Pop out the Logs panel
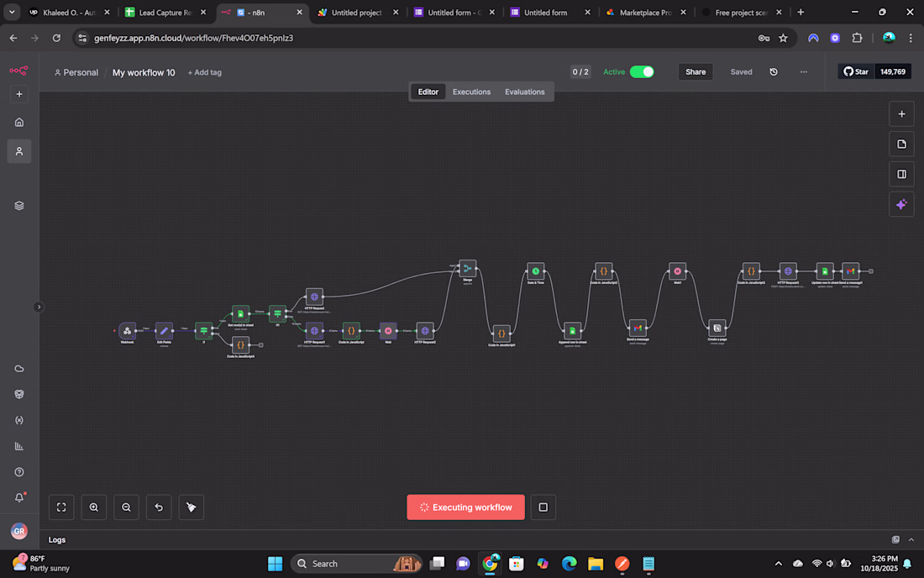The height and width of the screenshot is (578, 924). coord(895,539)
